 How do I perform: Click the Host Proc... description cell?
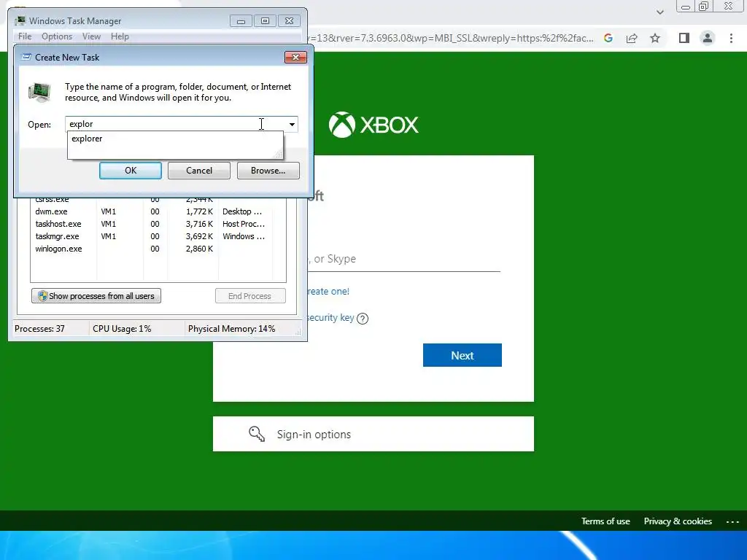click(244, 224)
